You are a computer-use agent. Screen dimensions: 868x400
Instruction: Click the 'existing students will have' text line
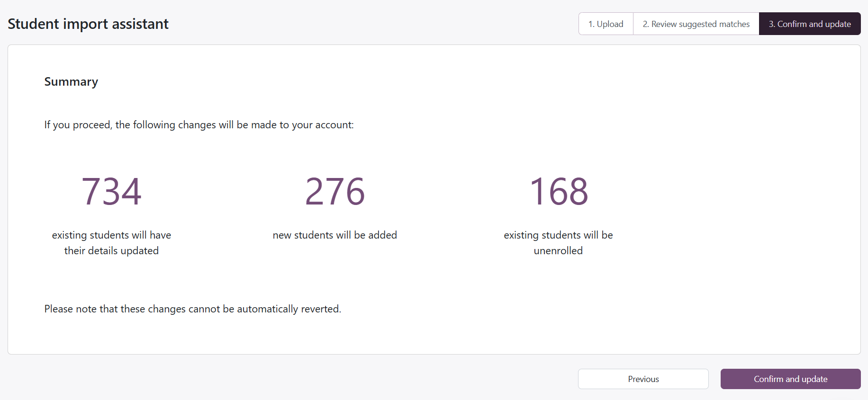pos(111,235)
